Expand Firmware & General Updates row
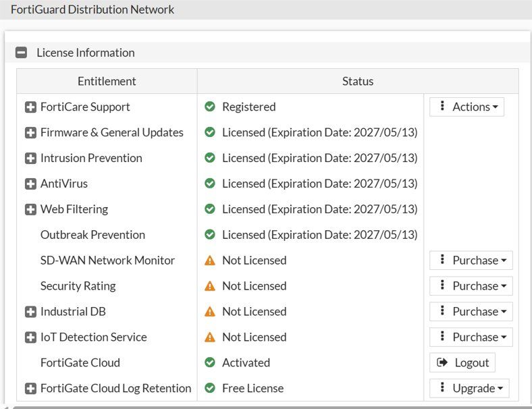Screen dimensions: 532x409 click(30, 132)
